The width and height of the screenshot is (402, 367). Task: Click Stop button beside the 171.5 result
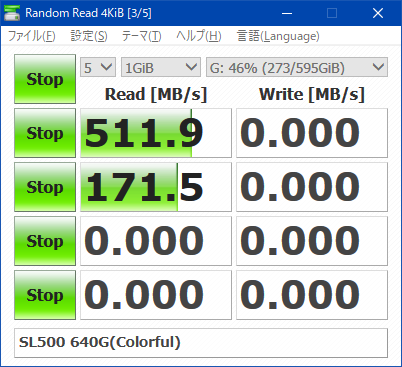point(45,187)
